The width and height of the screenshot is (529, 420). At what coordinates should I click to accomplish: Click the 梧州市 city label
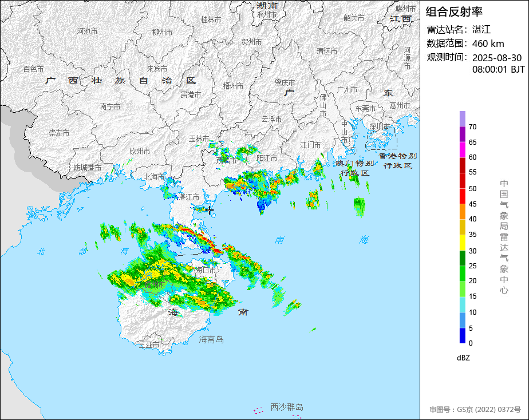tap(233, 86)
